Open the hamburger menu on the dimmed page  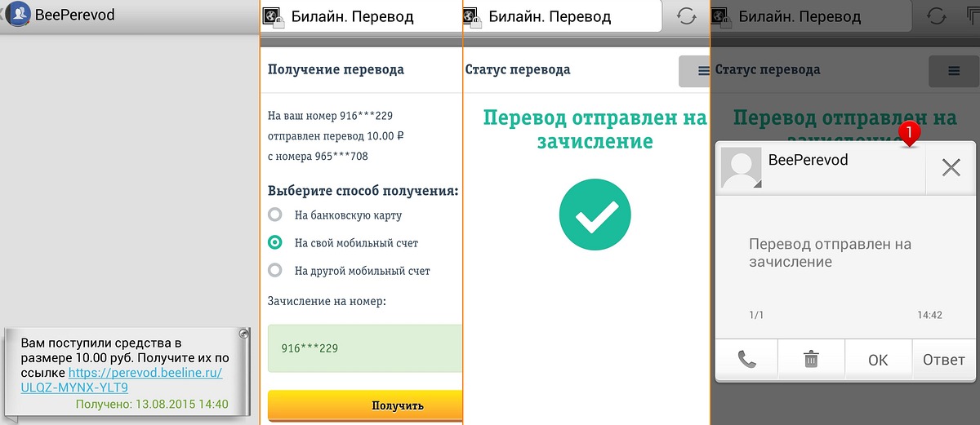point(953,71)
